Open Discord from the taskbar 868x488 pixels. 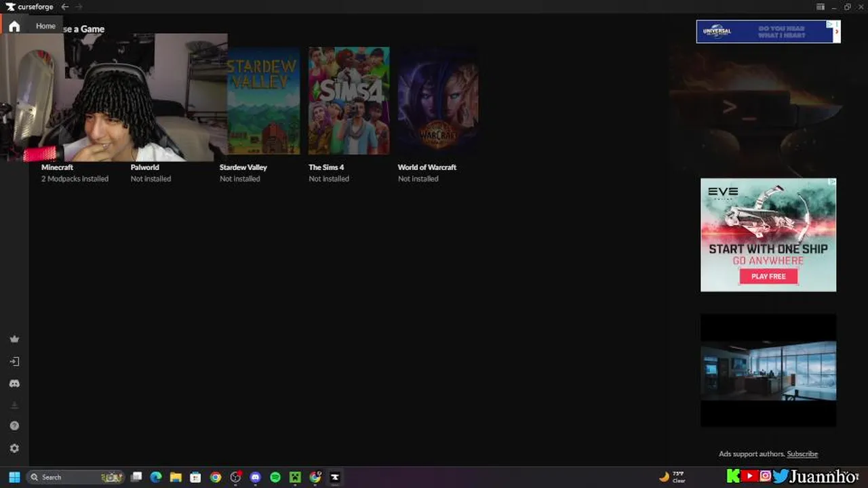255,477
